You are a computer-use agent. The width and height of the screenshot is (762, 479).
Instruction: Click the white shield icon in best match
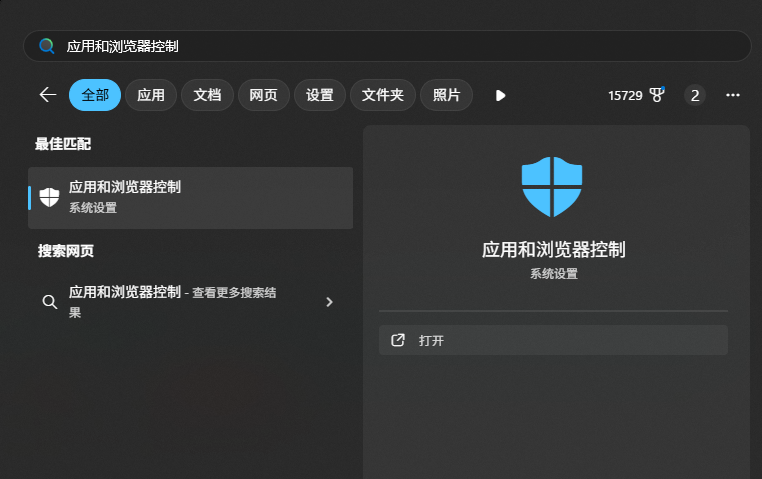[x=49, y=198]
